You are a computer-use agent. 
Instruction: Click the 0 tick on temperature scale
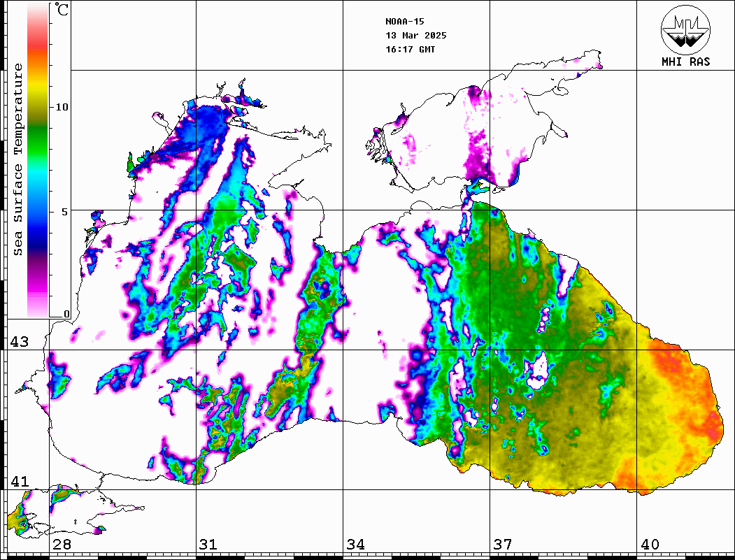[66, 314]
